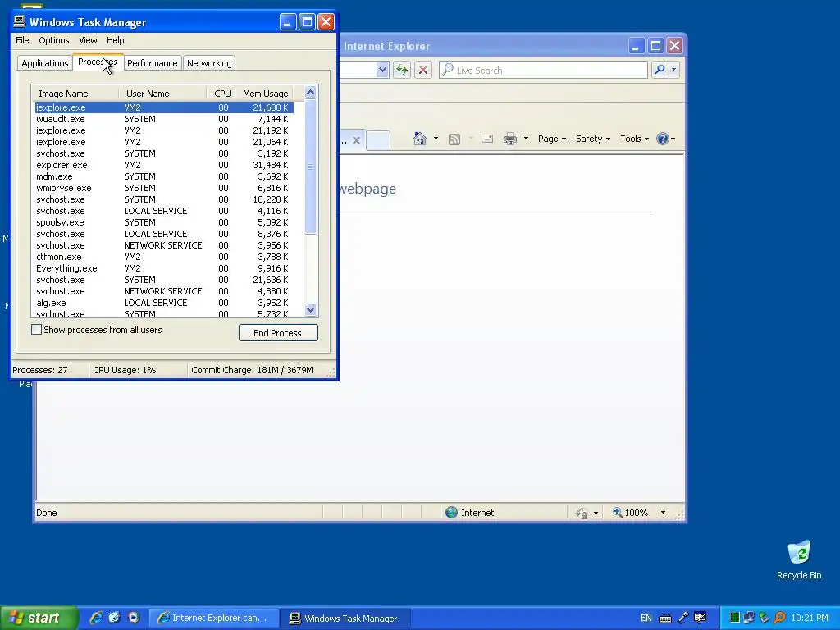Select the ctfmon.exe process row

pos(164,257)
